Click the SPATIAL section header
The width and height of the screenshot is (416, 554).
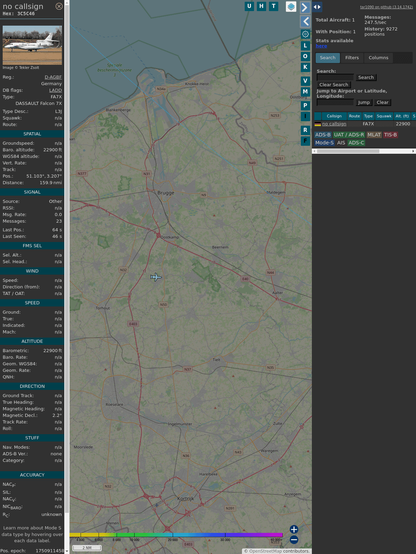pos(32,134)
